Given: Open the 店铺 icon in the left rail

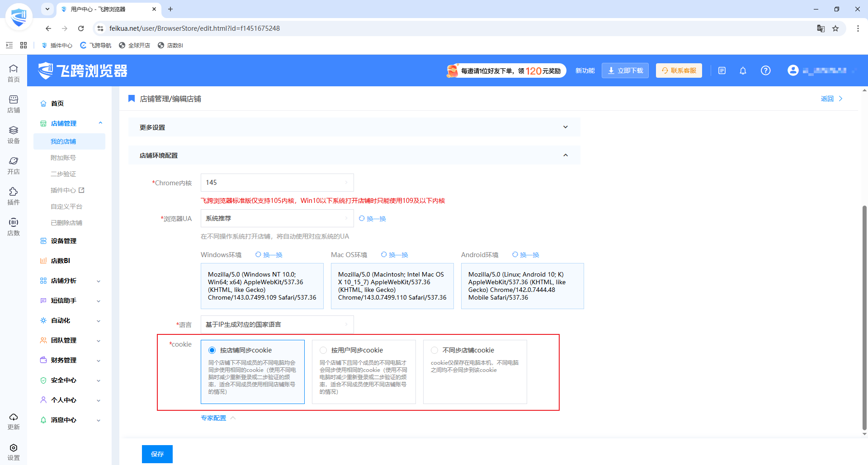Looking at the screenshot, I should click(x=14, y=104).
